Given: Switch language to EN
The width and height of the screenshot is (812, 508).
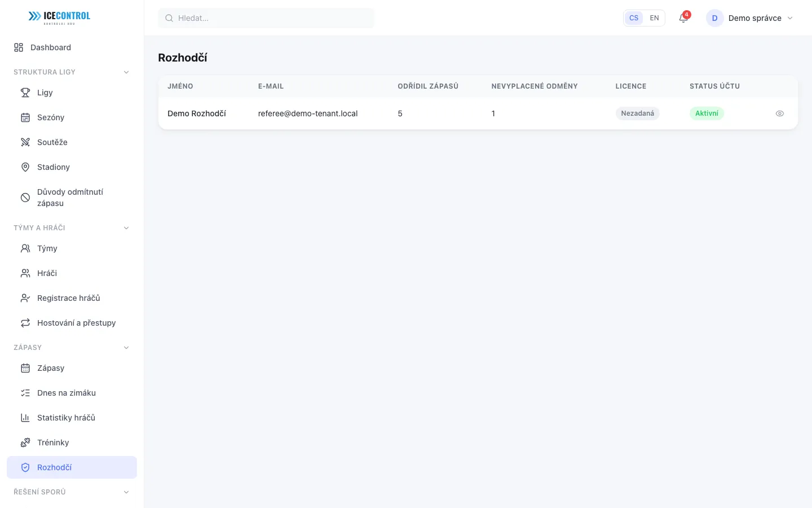Looking at the screenshot, I should [654, 18].
